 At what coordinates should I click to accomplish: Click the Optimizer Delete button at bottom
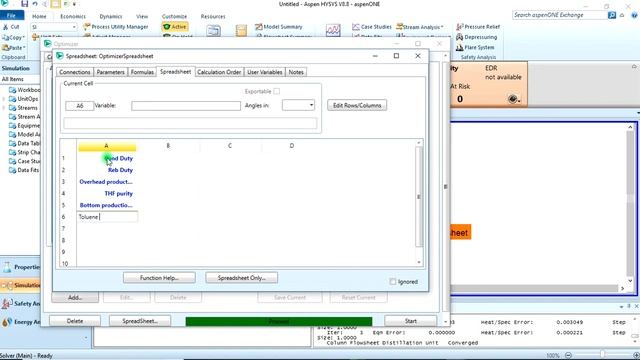point(75,321)
